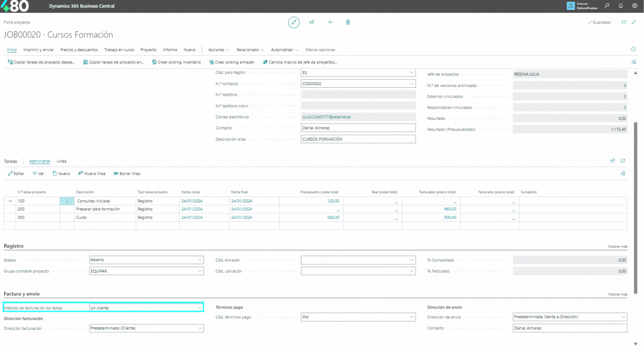The width and height of the screenshot is (644, 346).
Task: Pin the action bar with pin icon
Action: 633,62
